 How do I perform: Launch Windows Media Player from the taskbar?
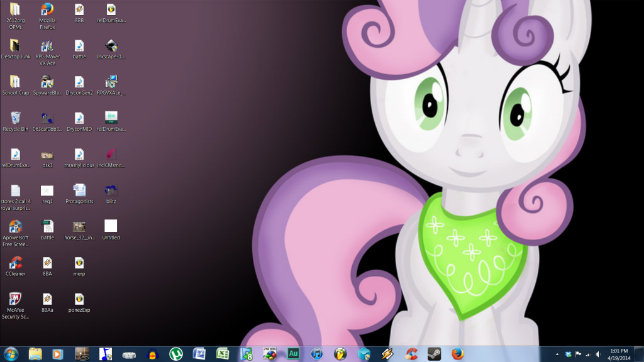[x=57, y=354]
